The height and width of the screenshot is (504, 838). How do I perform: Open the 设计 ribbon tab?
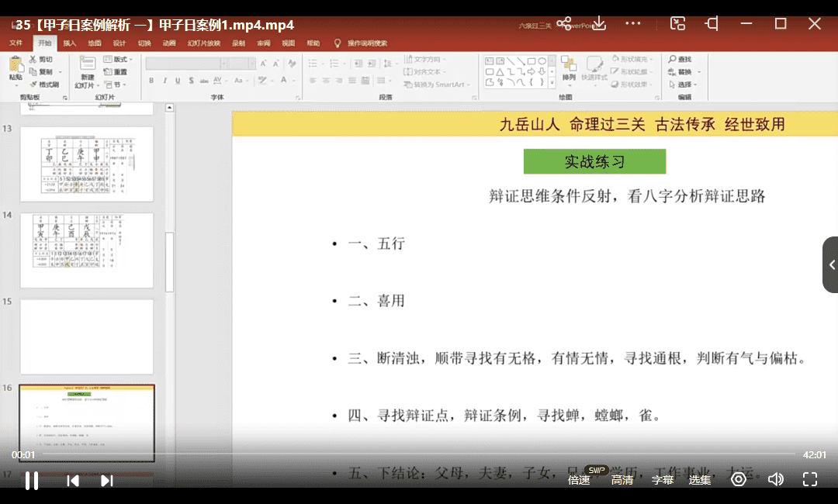tap(119, 43)
